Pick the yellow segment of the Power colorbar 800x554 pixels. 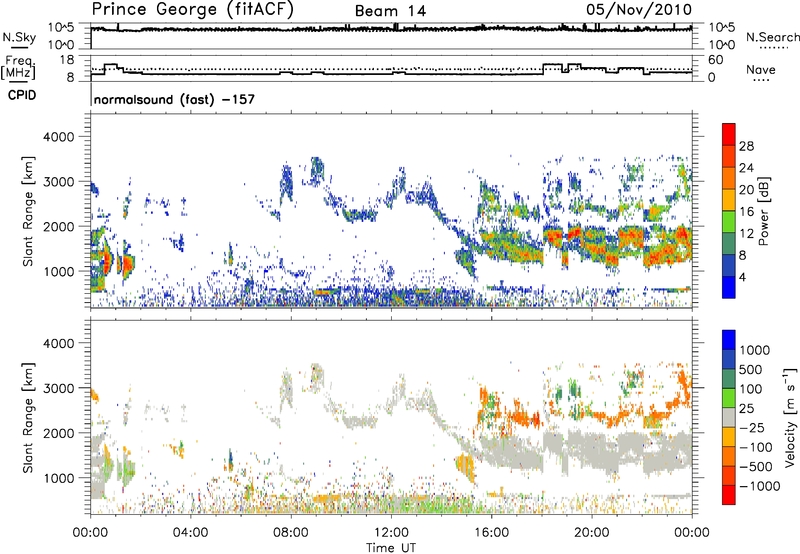(729, 200)
